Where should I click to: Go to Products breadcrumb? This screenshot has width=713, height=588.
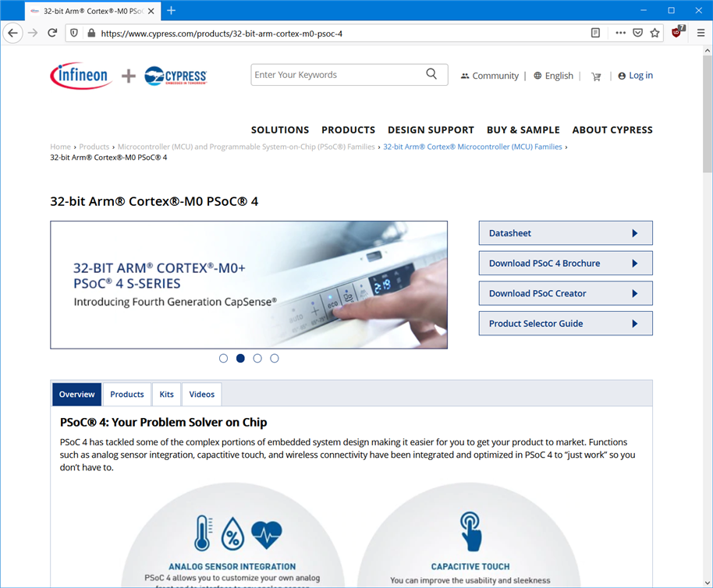point(94,147)
